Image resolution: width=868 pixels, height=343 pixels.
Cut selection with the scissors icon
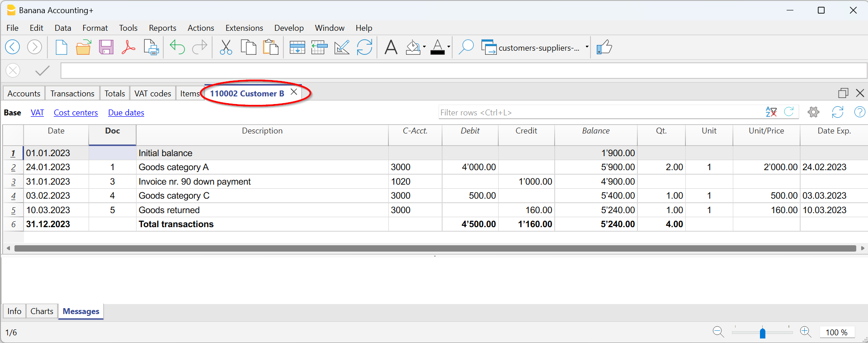(226, 47)
